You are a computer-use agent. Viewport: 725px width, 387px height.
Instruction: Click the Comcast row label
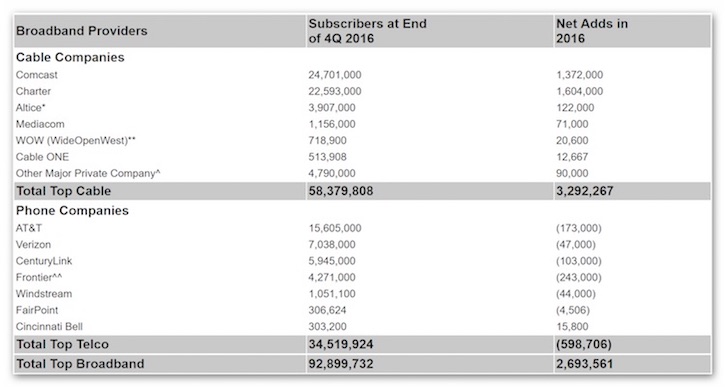(x=37, y=75)
